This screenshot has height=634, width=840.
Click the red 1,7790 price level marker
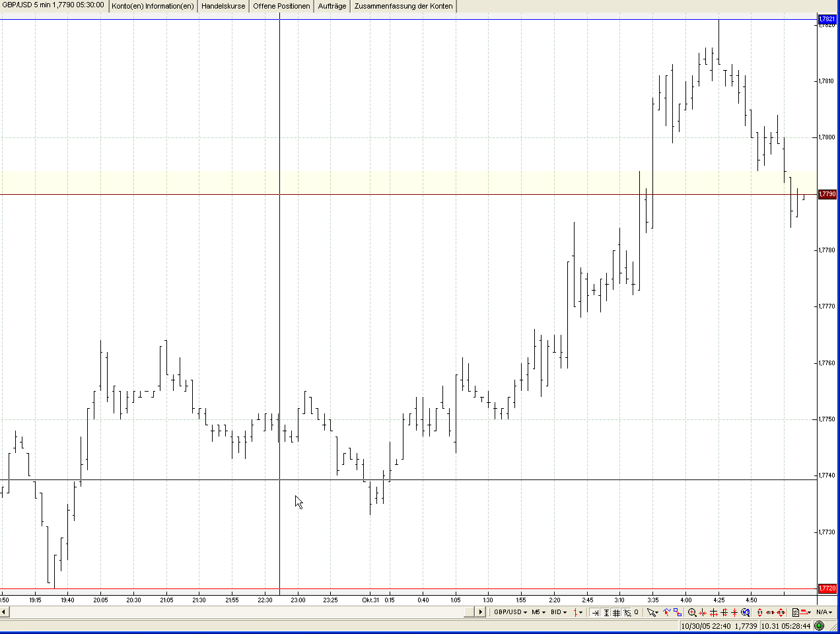click(827, 194)
